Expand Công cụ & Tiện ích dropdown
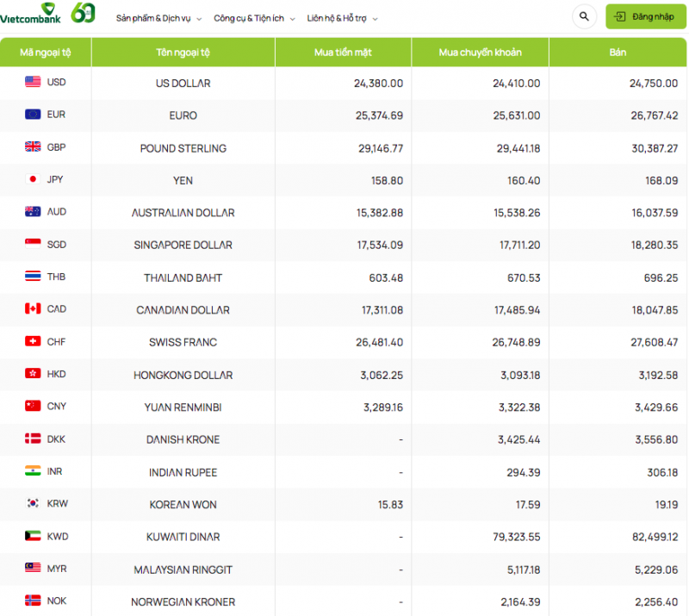Screen dimensions: 689x616 click(x=254, y=18)
